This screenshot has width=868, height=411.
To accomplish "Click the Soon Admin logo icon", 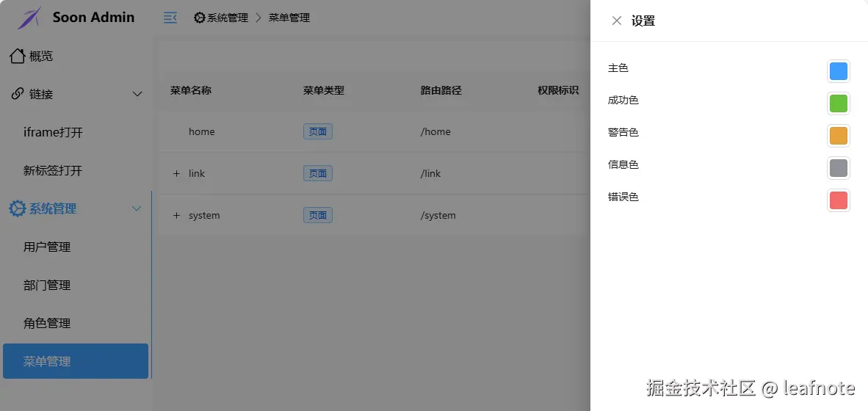I will point(29,18).
